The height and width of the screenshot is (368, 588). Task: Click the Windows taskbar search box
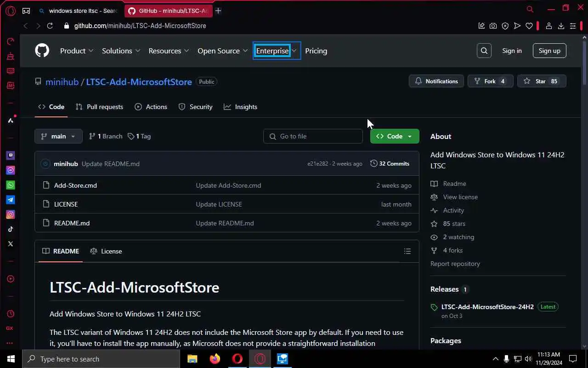pyautogui.click(x=101, y=359)
